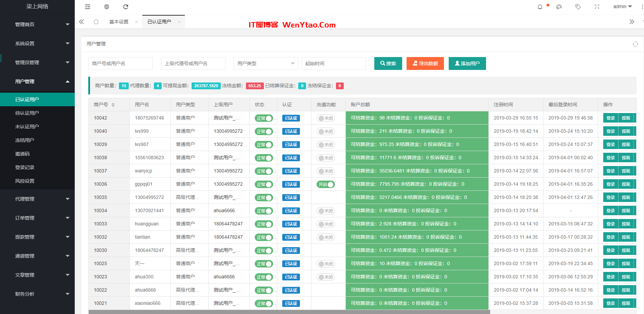Click 提现 for merchant 10040
The image size is (644, 314).
click(x=626, y=131)
